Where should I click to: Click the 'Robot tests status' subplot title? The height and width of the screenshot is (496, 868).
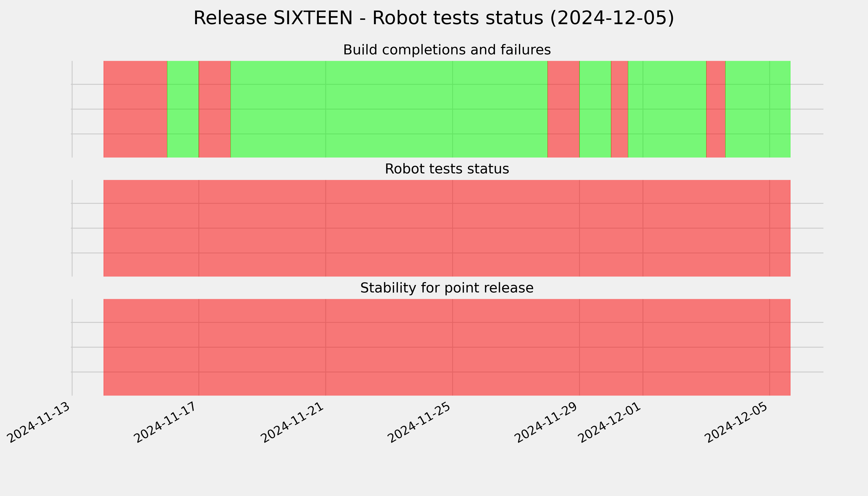coord(447,169)
